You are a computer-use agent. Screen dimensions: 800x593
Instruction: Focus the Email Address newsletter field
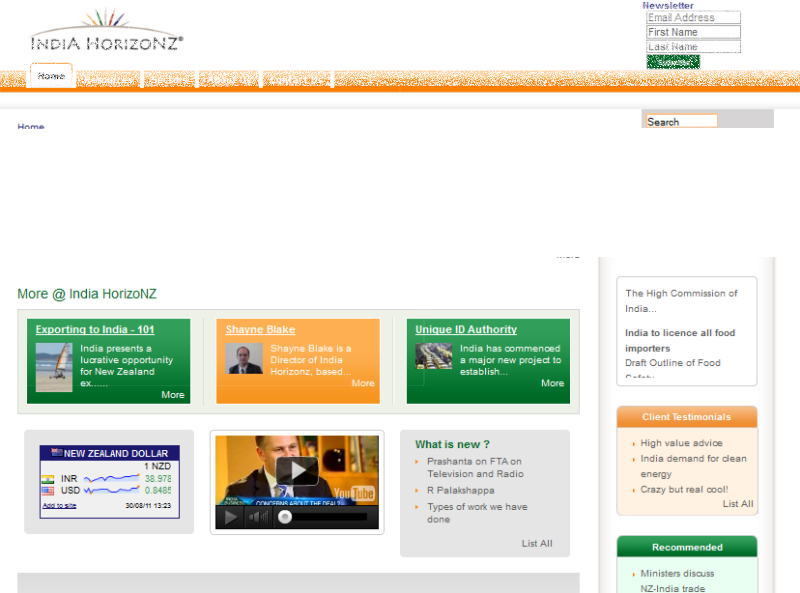click(693, 18)
